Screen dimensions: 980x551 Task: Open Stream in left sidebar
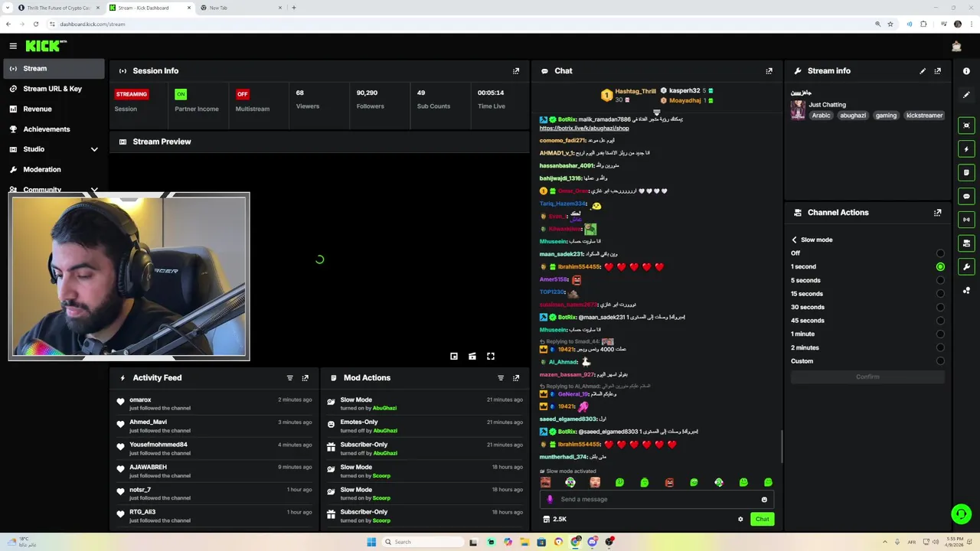52,69
